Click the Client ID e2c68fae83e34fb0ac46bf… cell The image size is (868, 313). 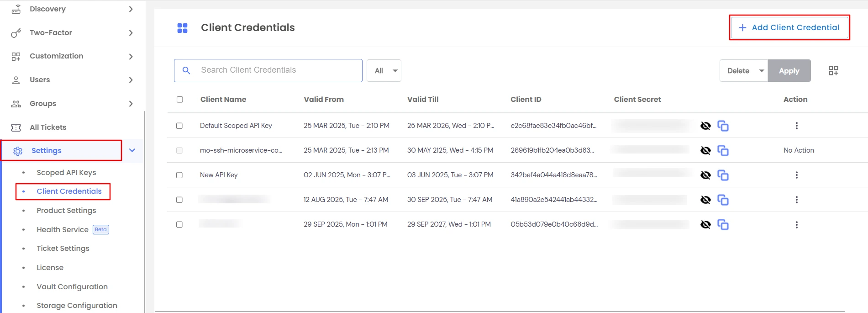pyautogui.click(x=553, y=126)
